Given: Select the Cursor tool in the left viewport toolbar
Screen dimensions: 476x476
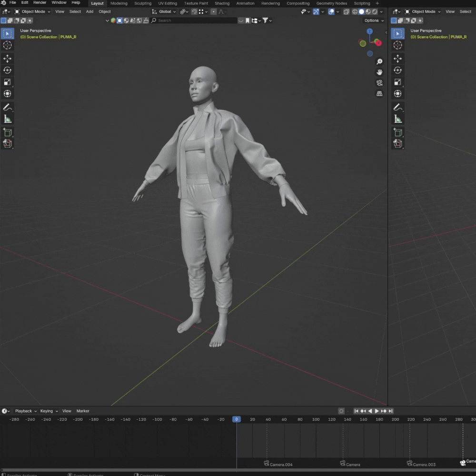Looking at the screenshot, I should 7,45.
